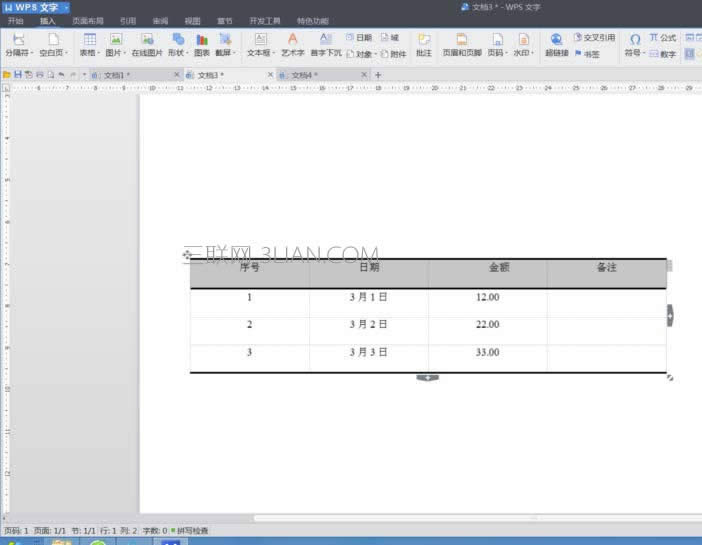Click the table resize handle at bottom-right corner
Screen dimensions: 702x545
pos(670,378)
